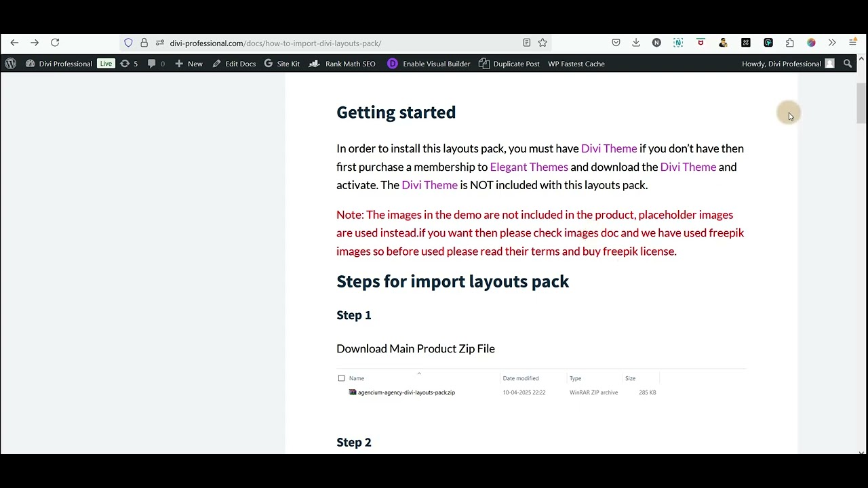Click the teal dashed N extension icon
The image size is (868, 488).
point(678,43)
